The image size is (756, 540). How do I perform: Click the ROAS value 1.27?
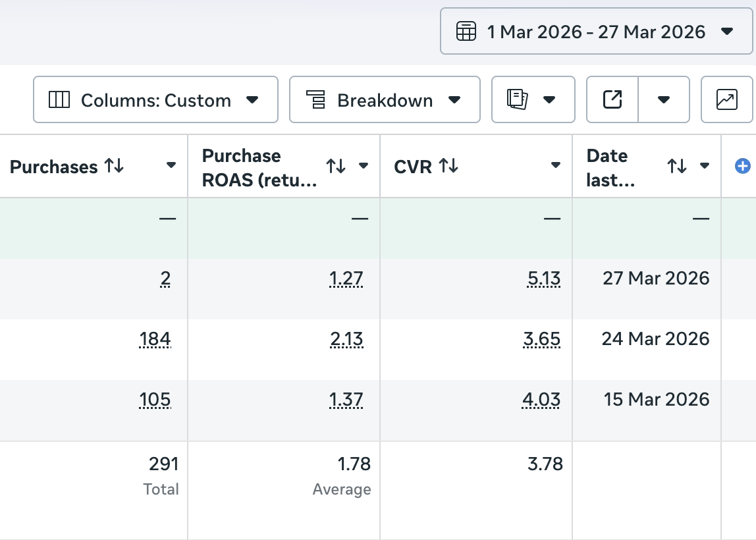[x=346, y=279]
